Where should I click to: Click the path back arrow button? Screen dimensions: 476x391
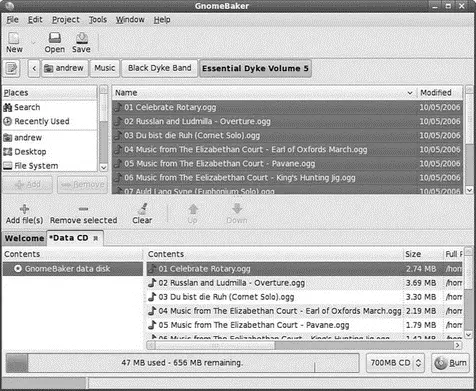(34, 68)
